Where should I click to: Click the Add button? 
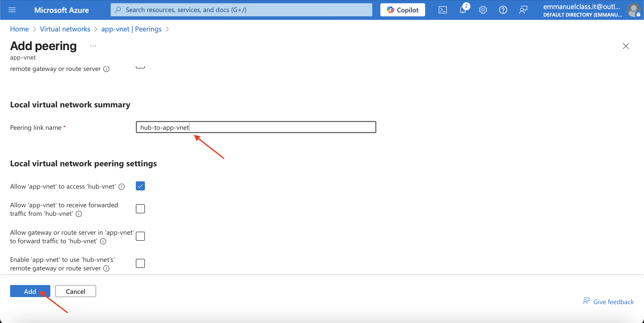30,291
